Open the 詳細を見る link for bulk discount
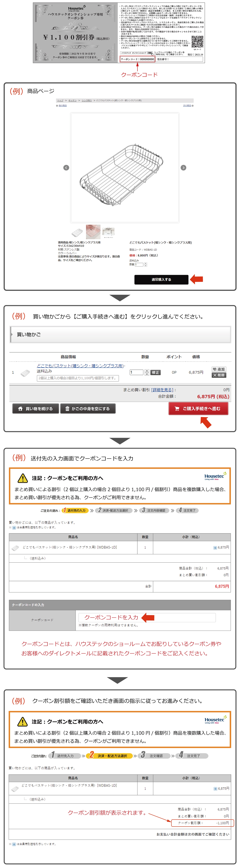 coord(162,390)
